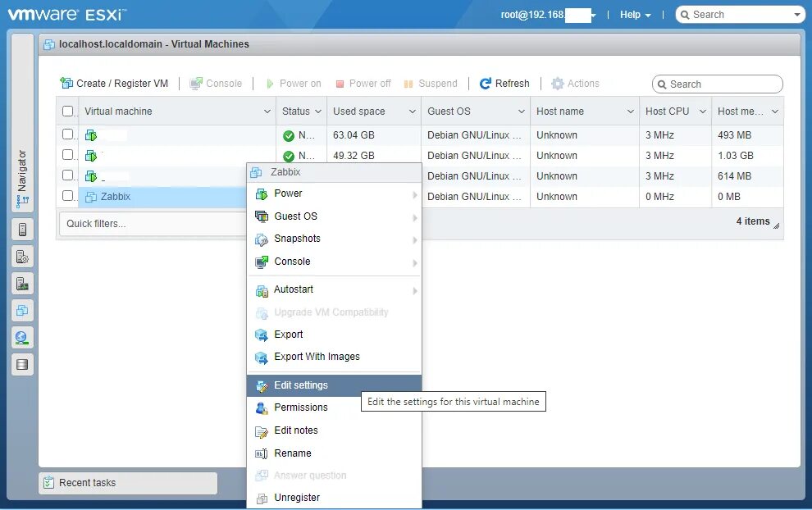Open Host memory column dropdown arrow

click(775, 112)
